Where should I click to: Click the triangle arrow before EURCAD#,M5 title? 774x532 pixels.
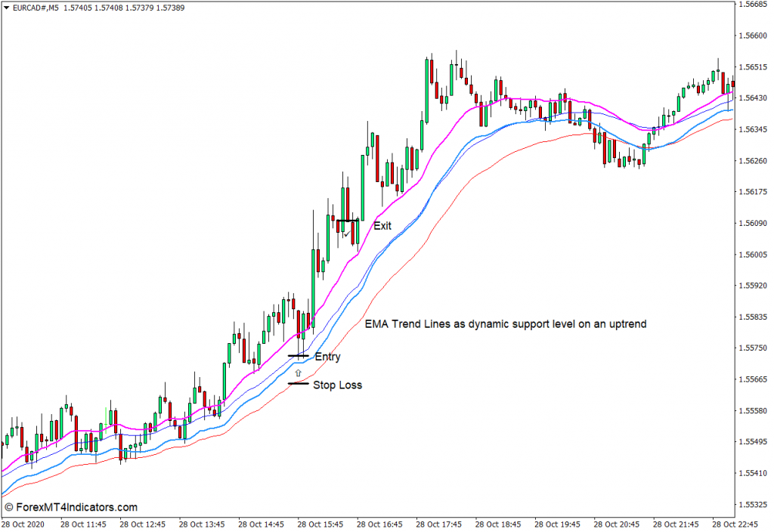coord(6,8)
